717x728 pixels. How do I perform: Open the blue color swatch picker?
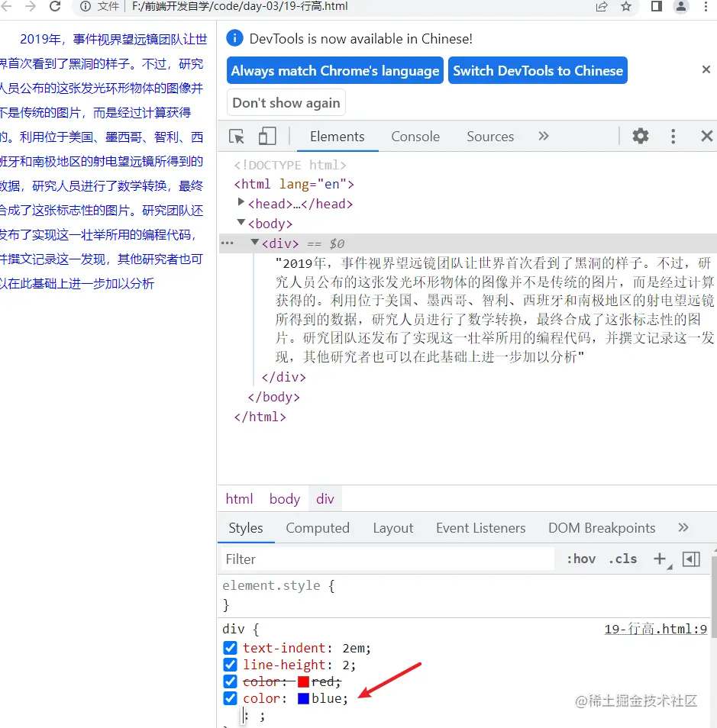click(x=303, y=698)
